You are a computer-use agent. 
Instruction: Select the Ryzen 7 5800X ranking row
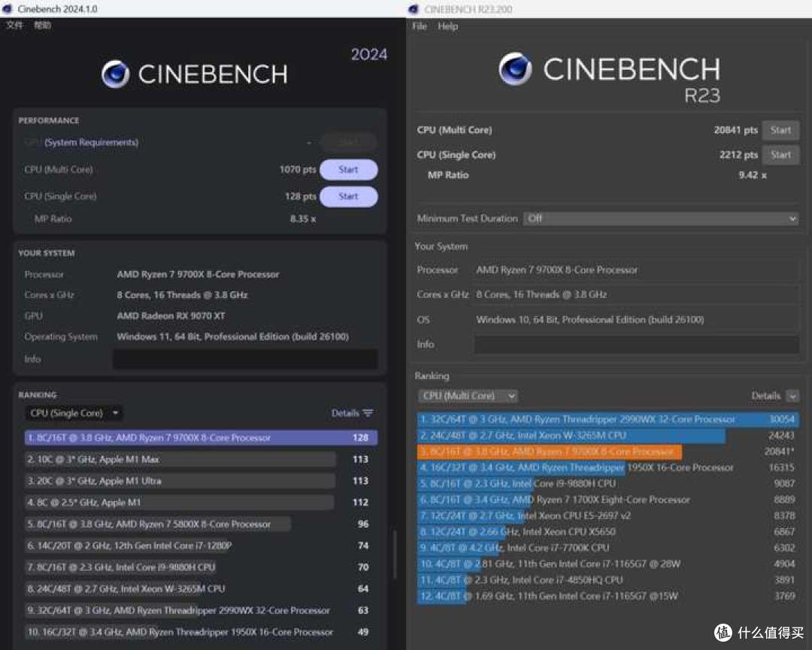(201, 524)
